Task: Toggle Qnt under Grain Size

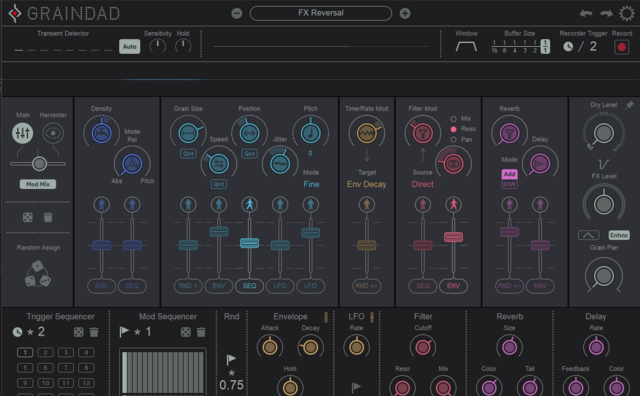Action: pos(188,154)
